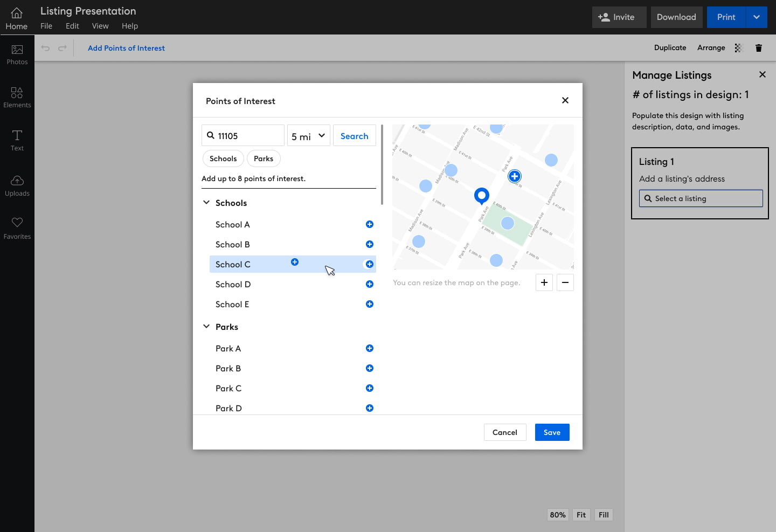The width and height of the screenshot is (776, 532).
Task: Collapse the Schools section
Action: tap(206, 203)
